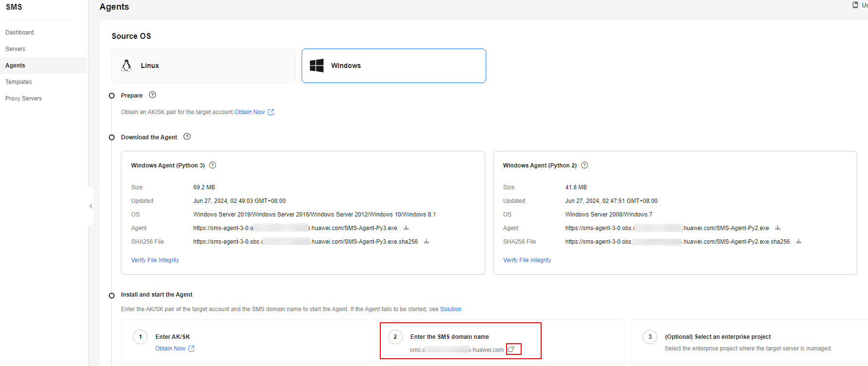868x366 pixels.
Task: Click the 'Jun 27, 2024, 02:47:51 GMT+08:00' value
Action: 612,201
